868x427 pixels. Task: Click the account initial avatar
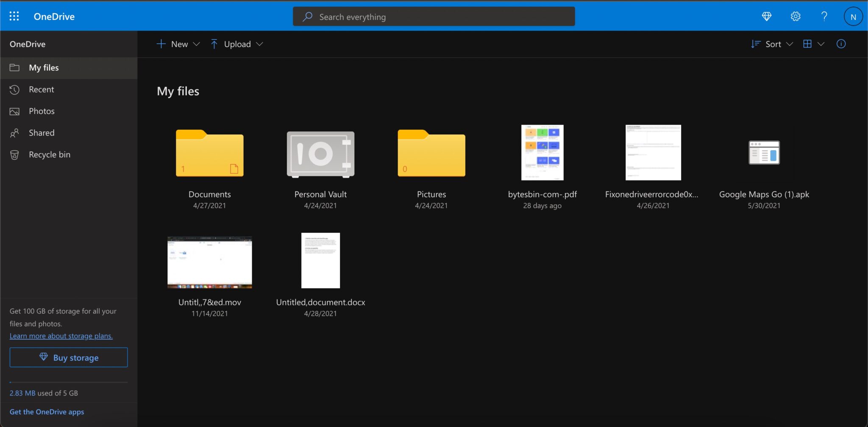pyautogui.click(x=853, y=16)
